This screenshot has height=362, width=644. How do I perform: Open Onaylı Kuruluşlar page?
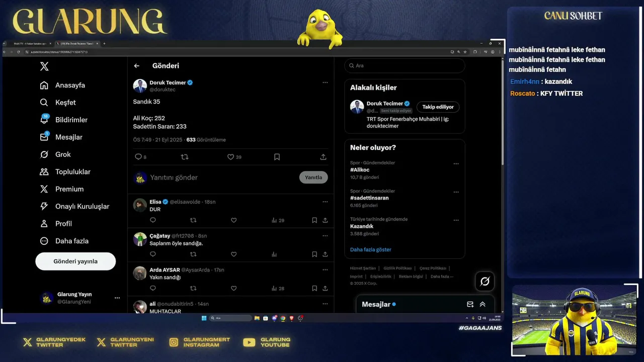[x=74, y=206]
